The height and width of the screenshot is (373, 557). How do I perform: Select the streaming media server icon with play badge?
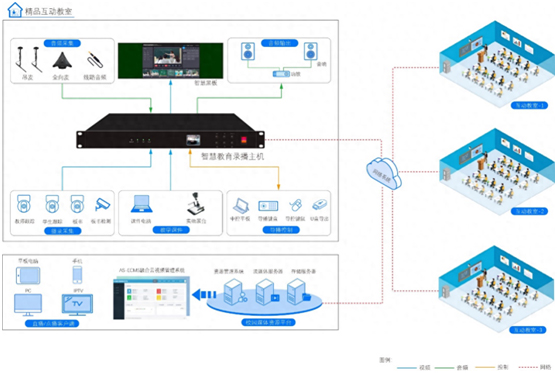pyautogui.click(x=267, y=292)
